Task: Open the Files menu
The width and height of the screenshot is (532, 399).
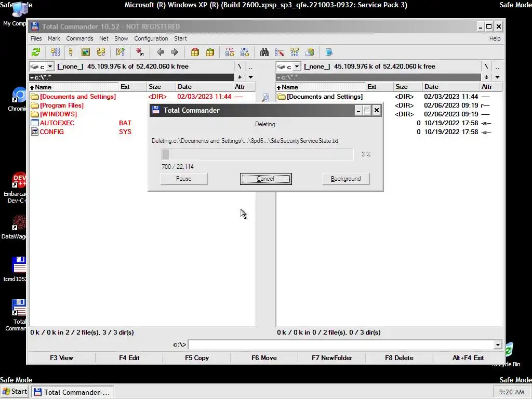Action: 36,38
